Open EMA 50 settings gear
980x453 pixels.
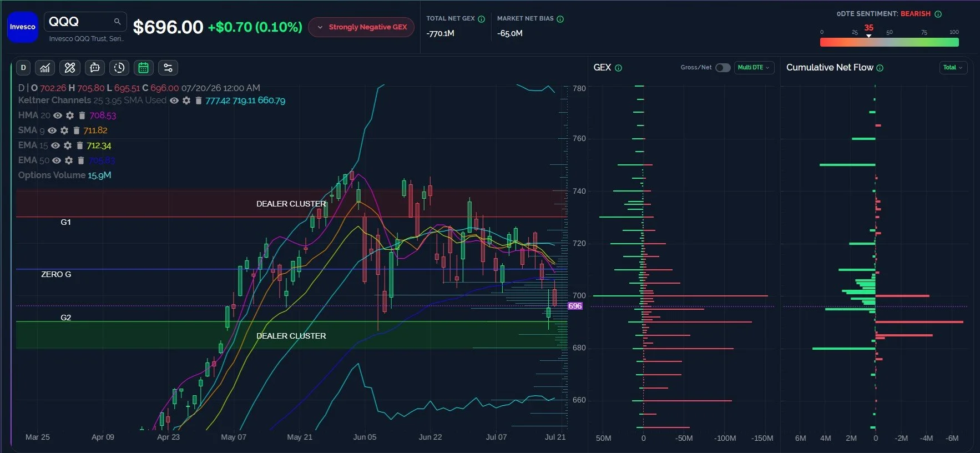tap(69, 160)
